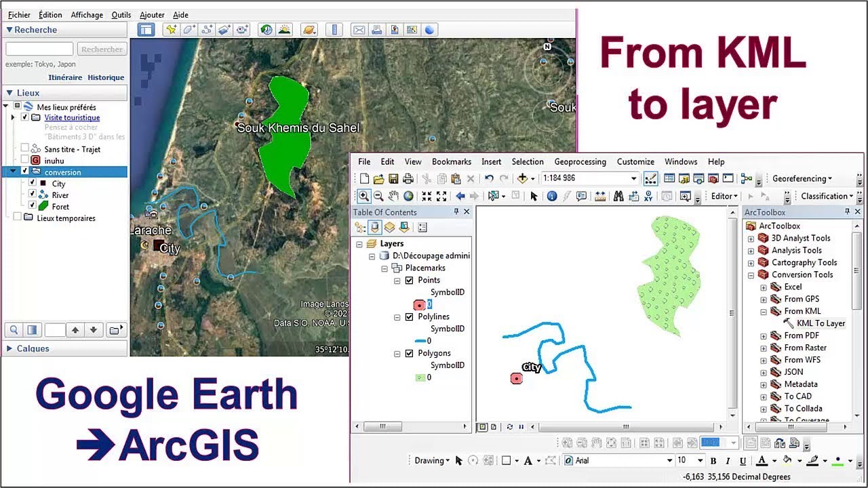The width and height of the screenshot is (868, 488).
Task: Click the font color A swatch
Action: (762, 461)
